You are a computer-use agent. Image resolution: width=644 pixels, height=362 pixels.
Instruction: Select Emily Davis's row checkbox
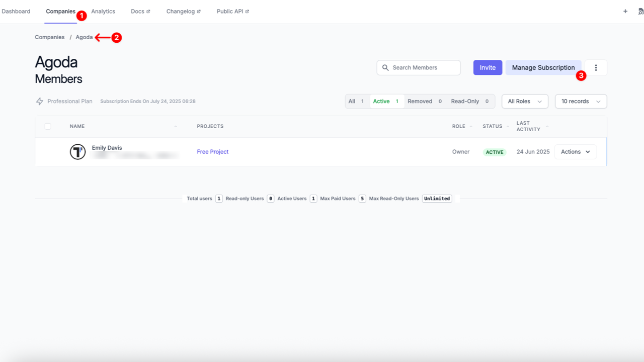coord(47,151)
